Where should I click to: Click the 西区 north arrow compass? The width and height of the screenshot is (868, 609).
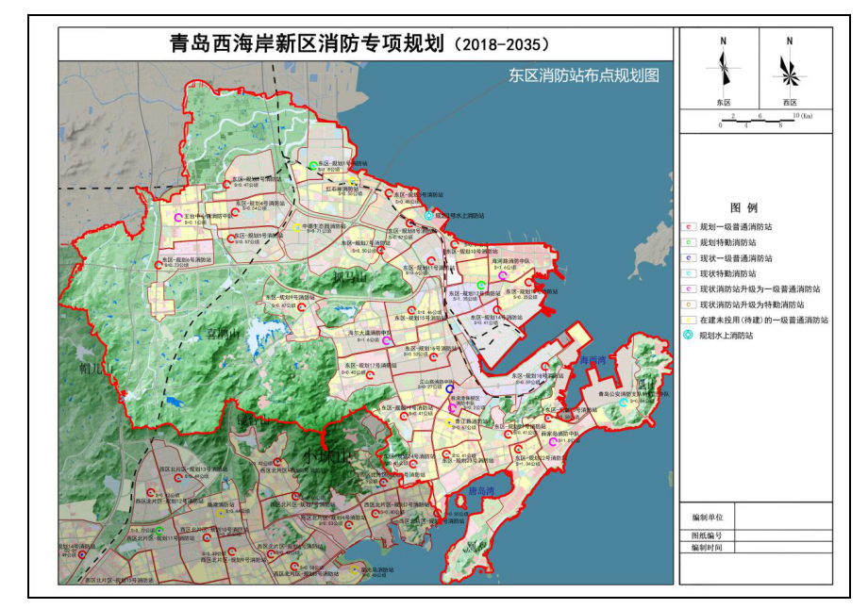(789, 70)
